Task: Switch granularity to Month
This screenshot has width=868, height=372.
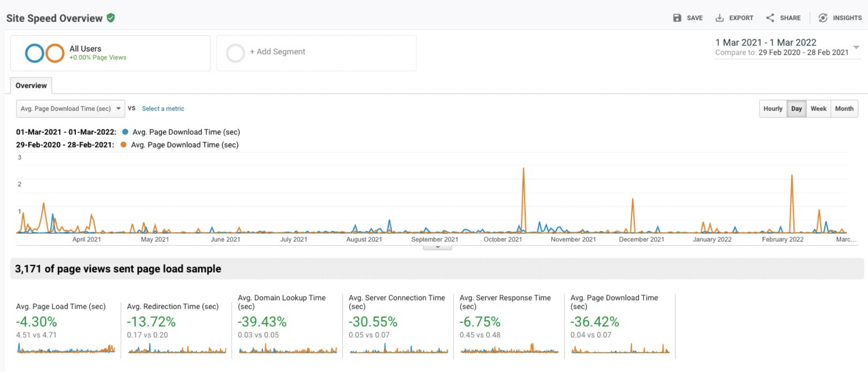Action: click(x=844, y=108)
